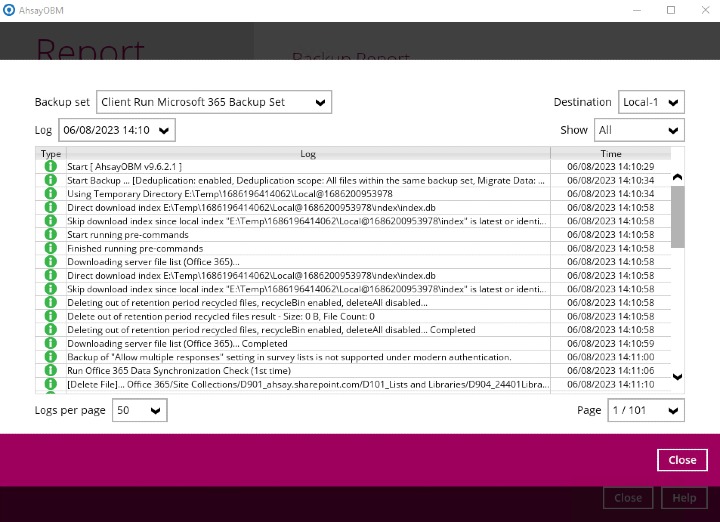Click the log list scroll down arrow

677,377
